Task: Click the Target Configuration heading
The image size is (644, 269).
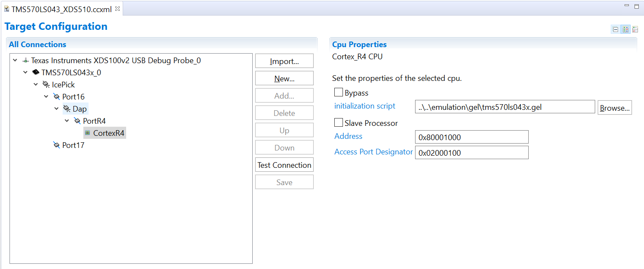Action: pyautogui.click(x=56, y=26)
